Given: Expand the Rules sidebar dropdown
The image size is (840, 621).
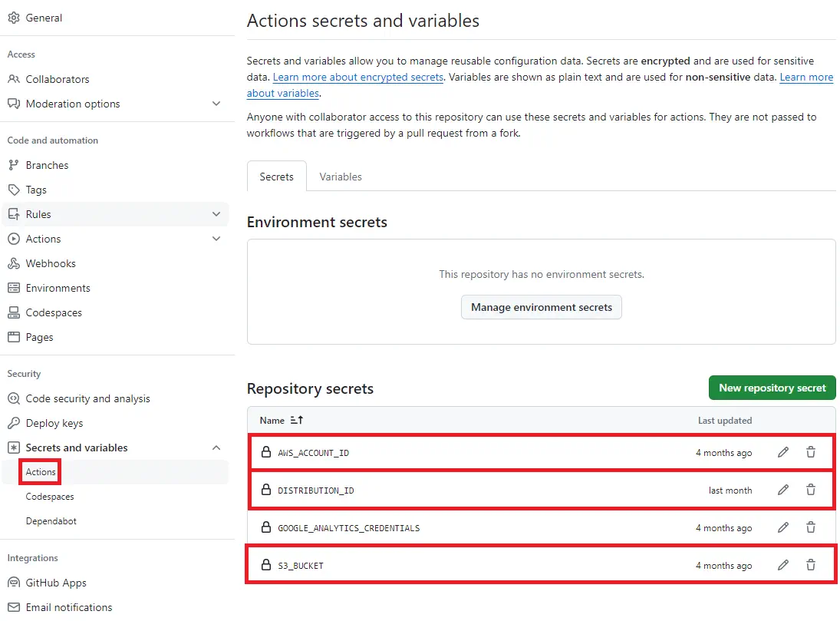Looking at the screenshot, I should 216,214.
